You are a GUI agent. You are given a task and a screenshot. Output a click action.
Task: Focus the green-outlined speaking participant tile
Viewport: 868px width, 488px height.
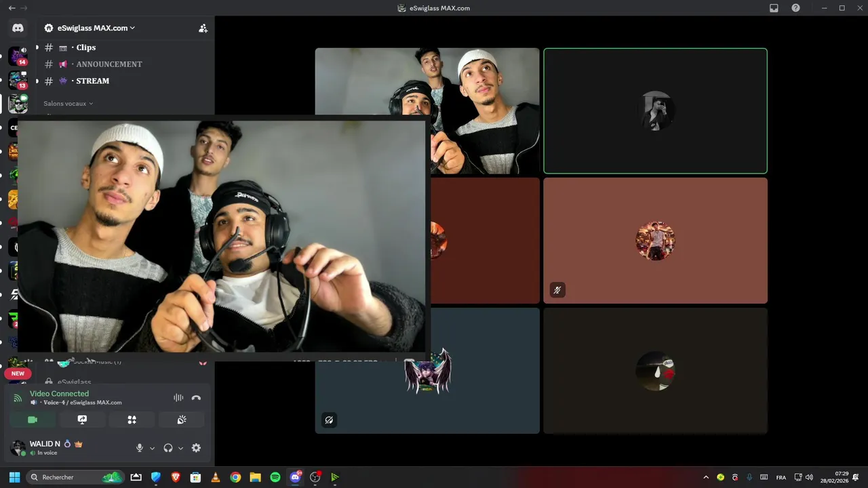(x=655, y=111)
